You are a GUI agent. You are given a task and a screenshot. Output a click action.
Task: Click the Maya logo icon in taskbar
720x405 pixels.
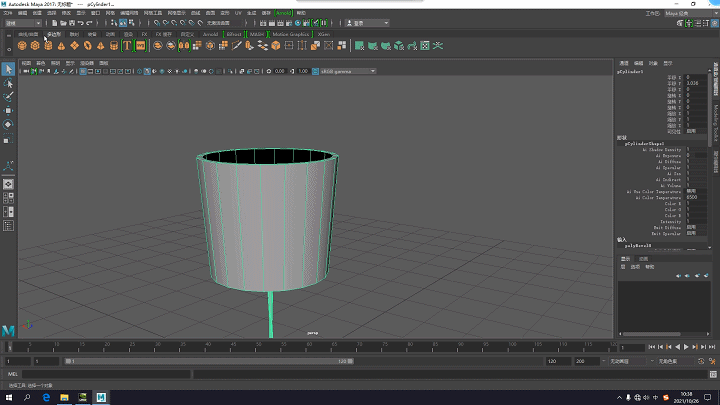point(101,397)
